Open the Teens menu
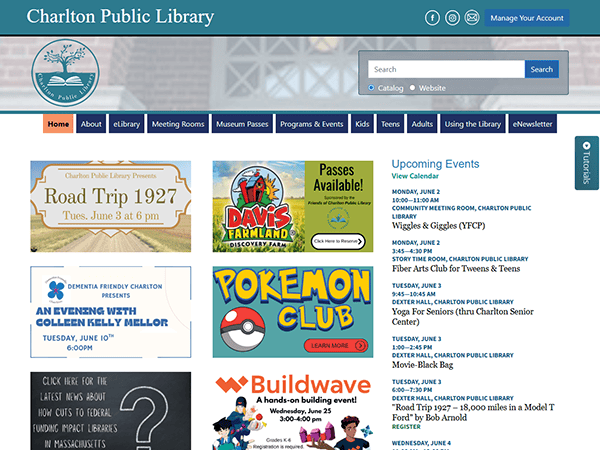The height and width of the screenshot is (450, 600). pos(390,124)
